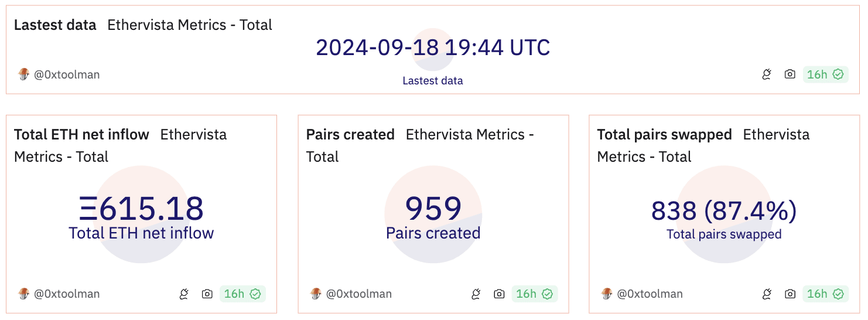Click the 959 pairs created counter value
868x320 pixels.
(x=433, y=209)
